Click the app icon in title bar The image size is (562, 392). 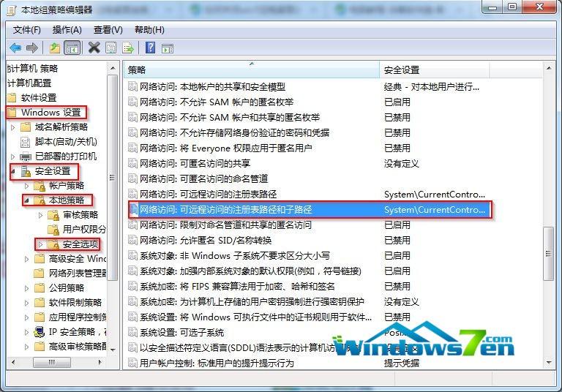click(12, 10)
